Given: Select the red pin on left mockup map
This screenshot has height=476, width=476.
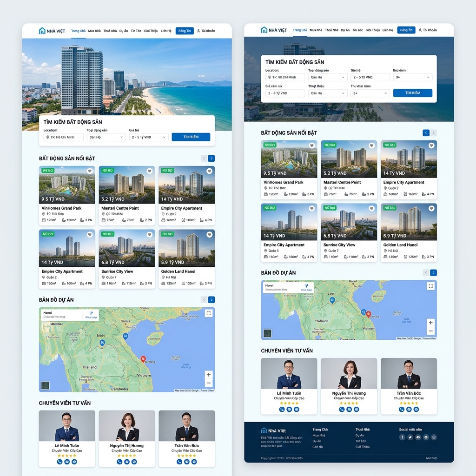Looking at the screenshot, I should point(143,359).
